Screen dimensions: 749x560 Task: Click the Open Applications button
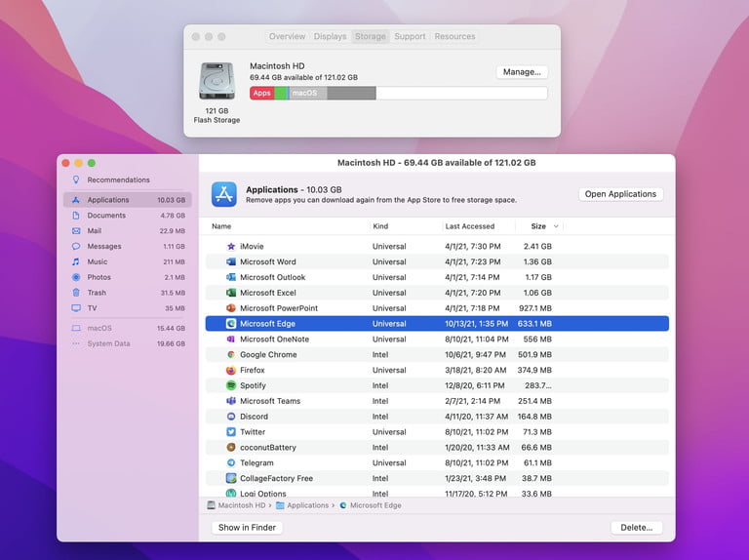(x=620, y=194)
